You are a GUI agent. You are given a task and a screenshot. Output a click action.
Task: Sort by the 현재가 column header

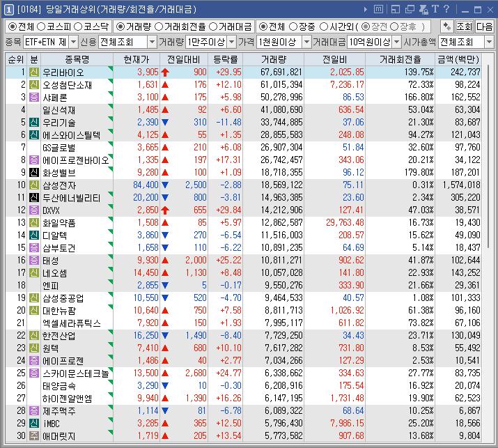(x=137, y=59)
